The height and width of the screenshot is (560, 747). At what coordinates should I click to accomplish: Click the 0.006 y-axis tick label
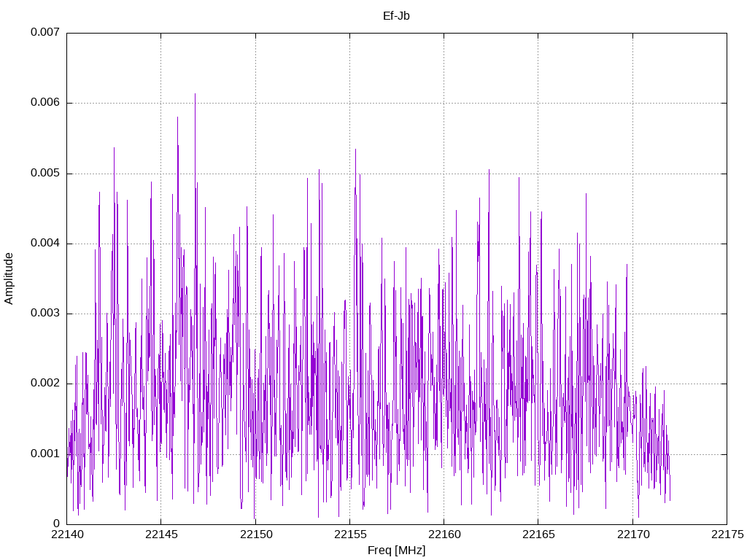[x=45, y=102]
